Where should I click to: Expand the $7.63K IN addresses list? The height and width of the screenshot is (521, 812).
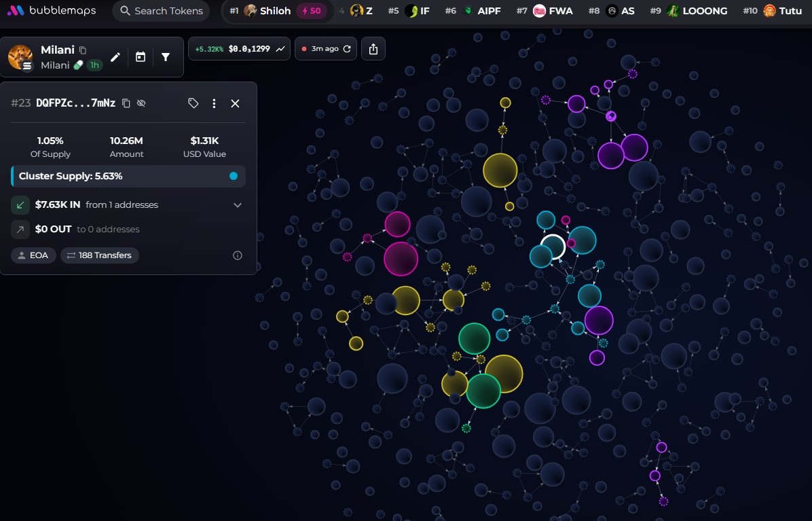[x=238, y=205]
